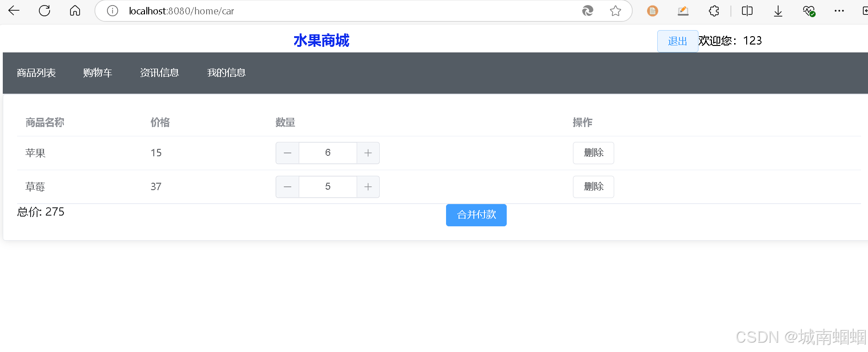Open the Edge Copilot icon in address bar

[588, 11]
